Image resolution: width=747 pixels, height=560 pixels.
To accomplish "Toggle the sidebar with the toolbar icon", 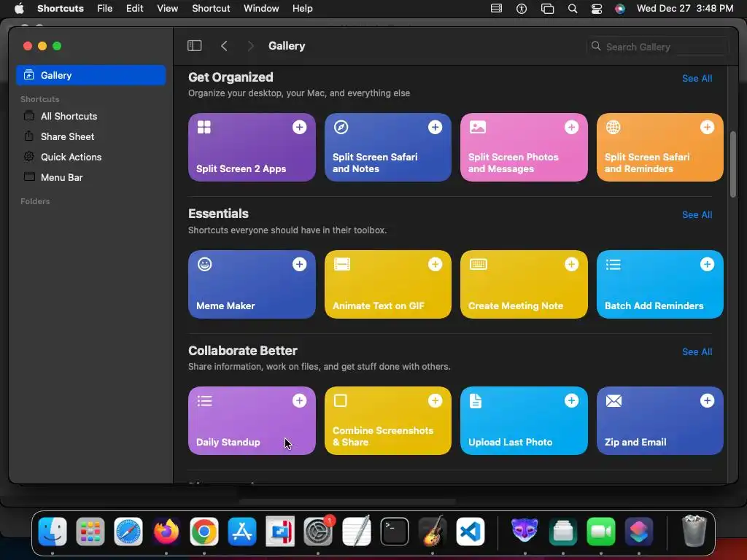I will [194, 46].
